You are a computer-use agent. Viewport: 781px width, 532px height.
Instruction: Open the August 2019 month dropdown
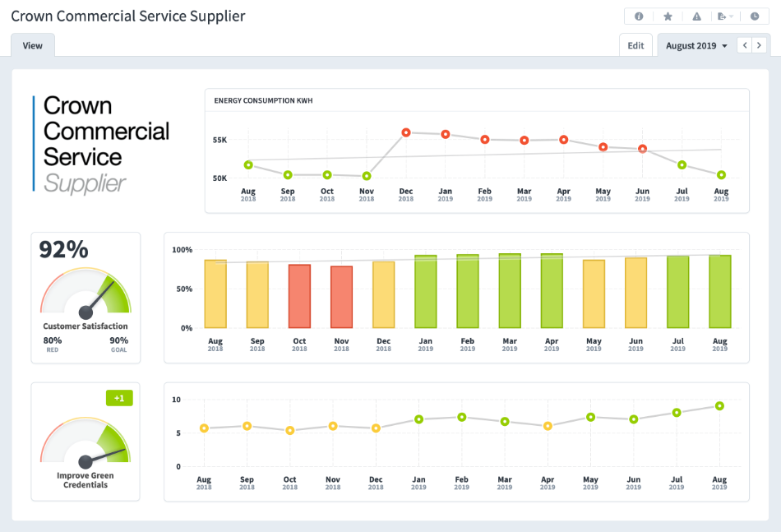[695, 45]
